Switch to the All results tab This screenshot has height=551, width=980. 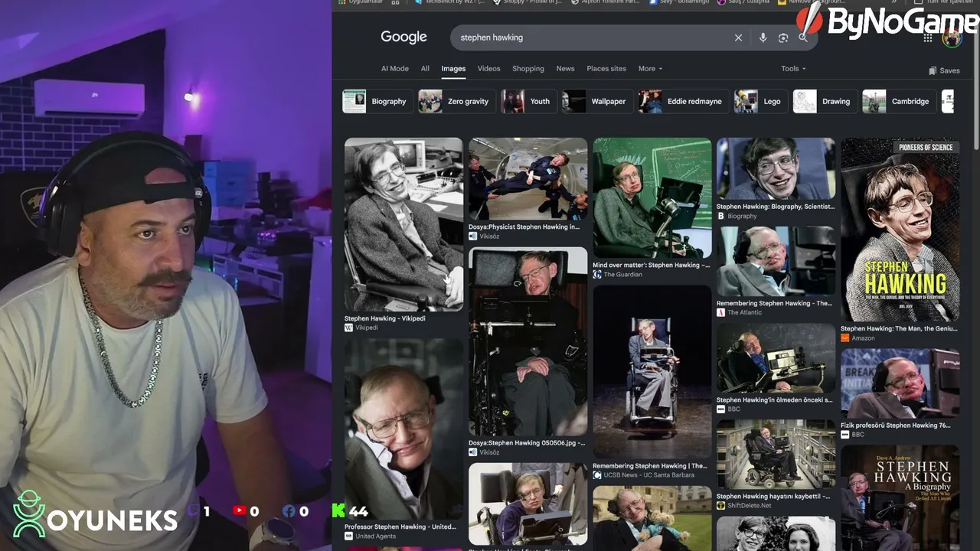425,69
